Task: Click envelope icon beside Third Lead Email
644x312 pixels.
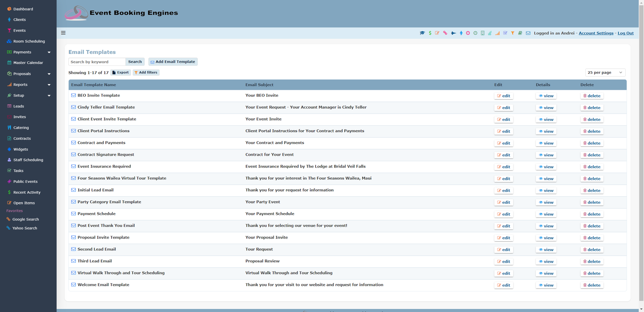Action: pyautogui.click(x=73, y=261)
